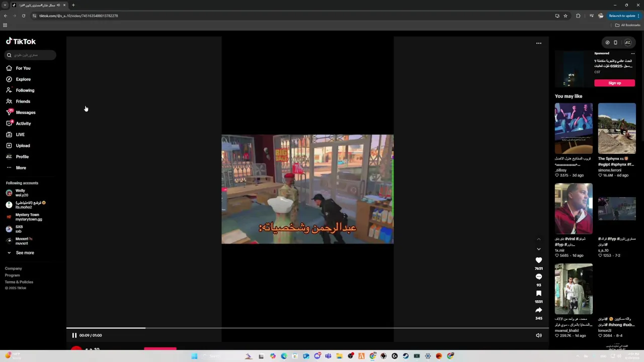
Task: Open Steam from the taskbar
Action: tap(406, 356)
